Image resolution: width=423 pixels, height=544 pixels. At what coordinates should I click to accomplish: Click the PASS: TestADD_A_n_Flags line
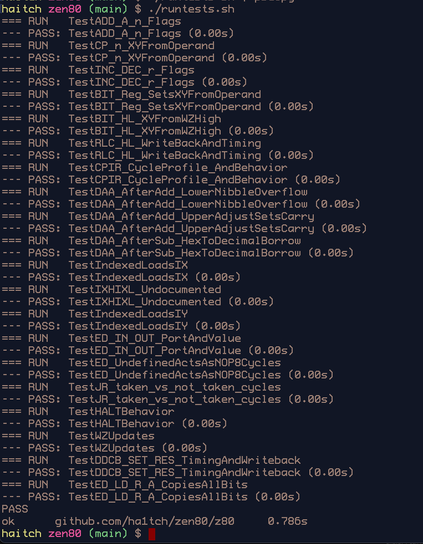click(118, 33)
